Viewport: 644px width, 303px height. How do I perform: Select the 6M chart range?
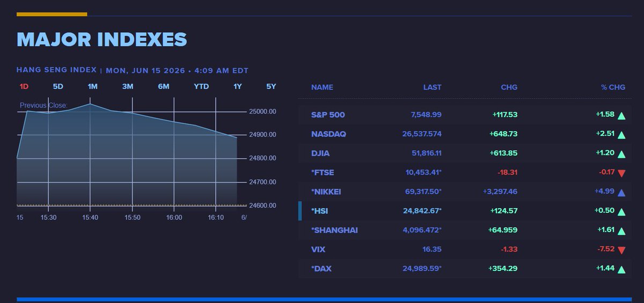[x=164, y=87]
